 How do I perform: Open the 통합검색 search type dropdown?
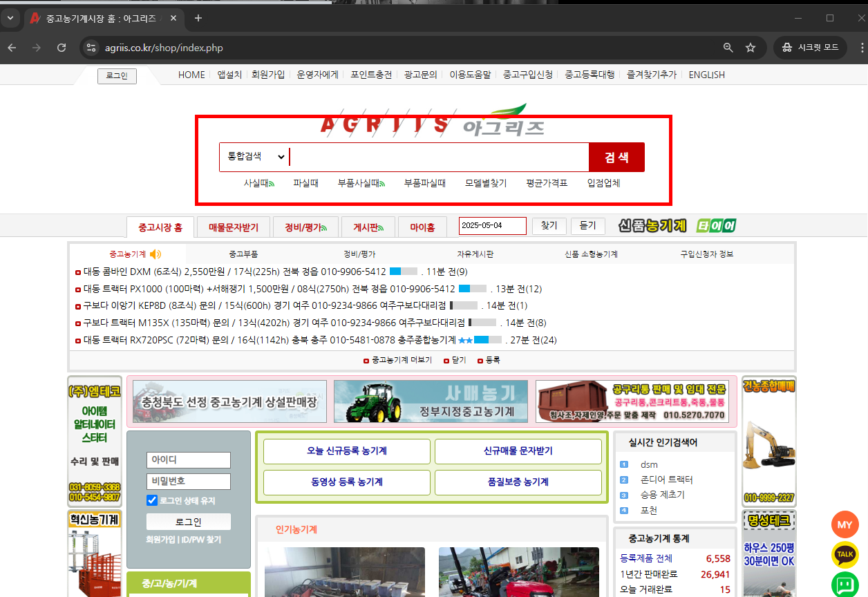(254, 157)
